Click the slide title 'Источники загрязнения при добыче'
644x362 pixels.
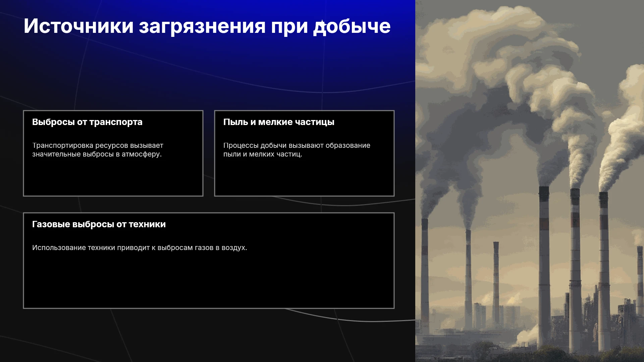point(207,26)
